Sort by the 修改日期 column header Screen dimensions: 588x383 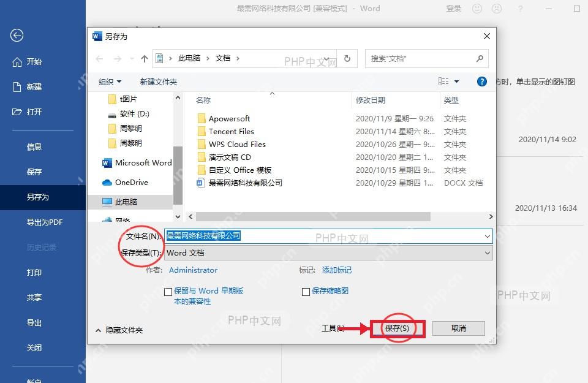[x=371, y=100]
